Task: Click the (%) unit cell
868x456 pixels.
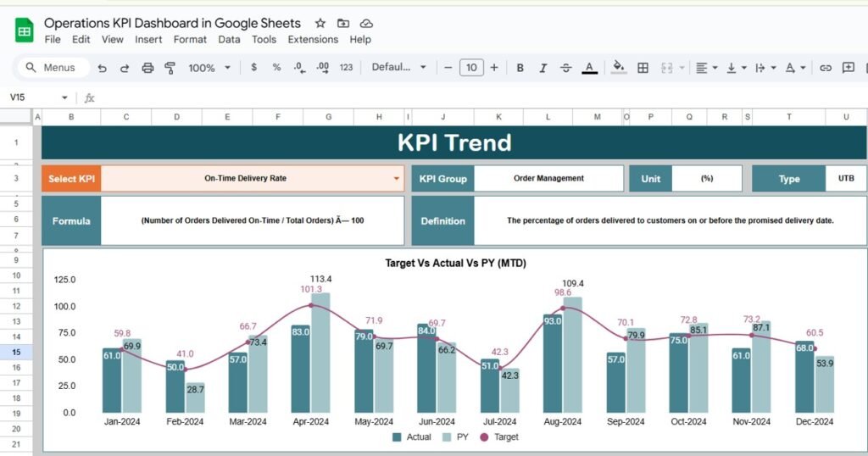Action: [x=707, y=178]
